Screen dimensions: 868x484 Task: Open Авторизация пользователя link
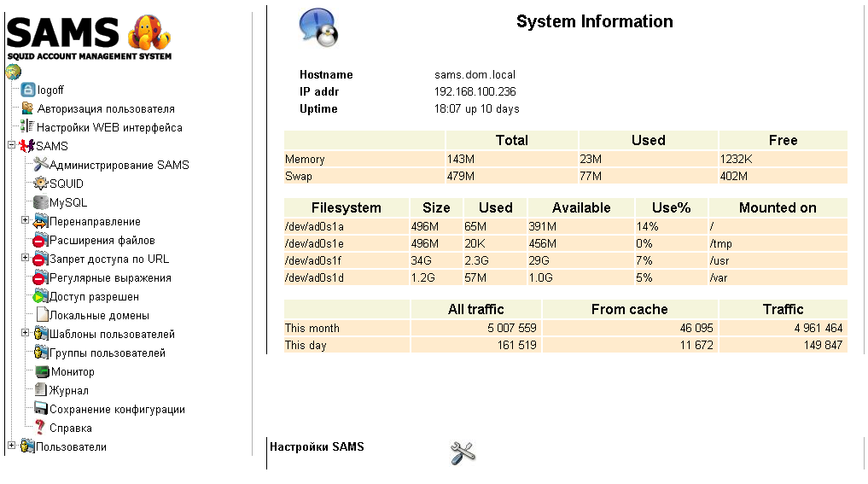(x=106, y=109)
